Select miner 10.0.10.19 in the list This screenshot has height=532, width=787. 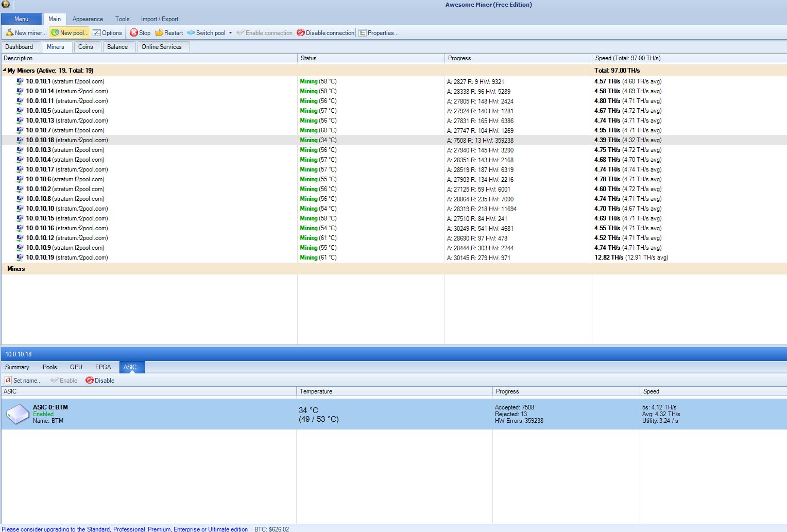tap(67, 258)
